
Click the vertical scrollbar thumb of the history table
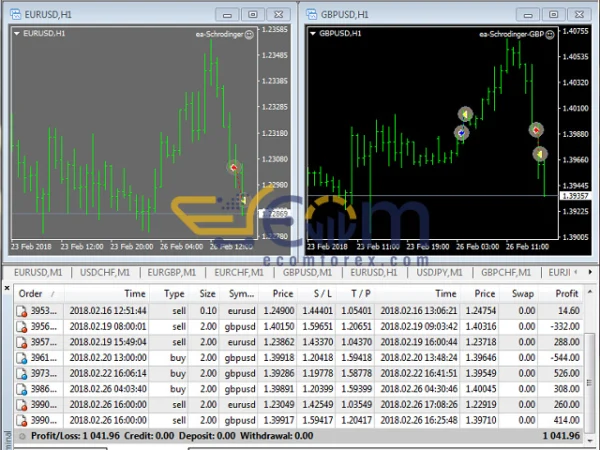(590, 383)
